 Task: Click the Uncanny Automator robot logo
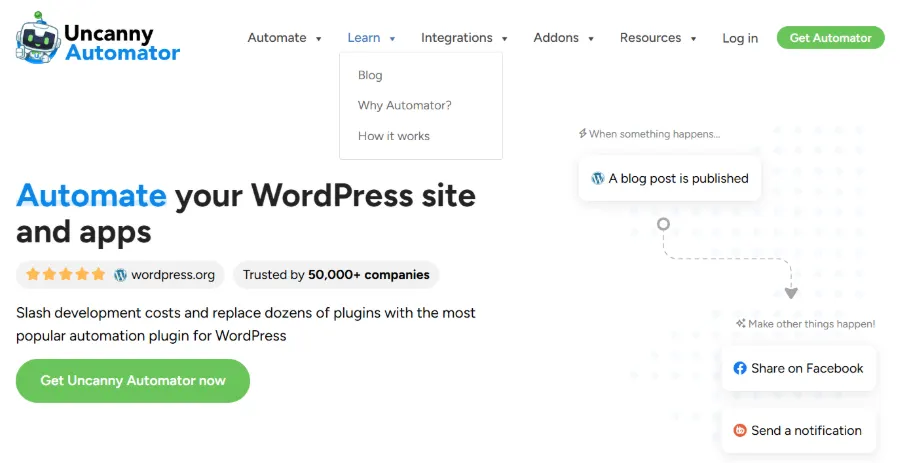(38, 38)
